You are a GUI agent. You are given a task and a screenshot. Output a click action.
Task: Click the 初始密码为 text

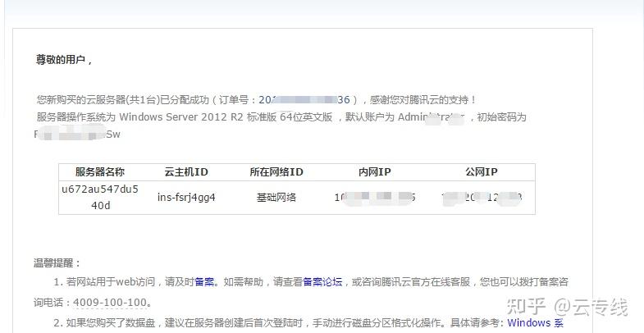[x=501, y=117]
